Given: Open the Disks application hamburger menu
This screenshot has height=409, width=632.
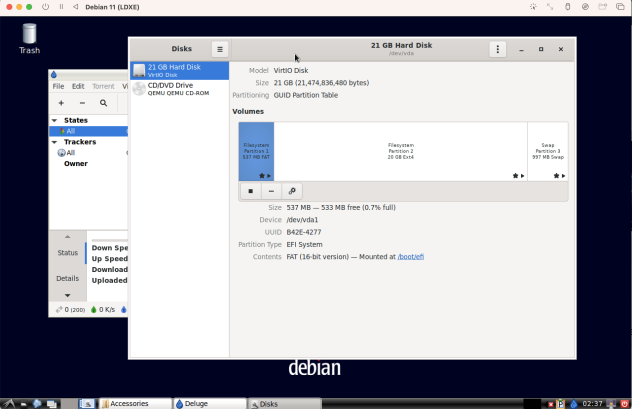Looking at the screenshot, I should [220, 49].
